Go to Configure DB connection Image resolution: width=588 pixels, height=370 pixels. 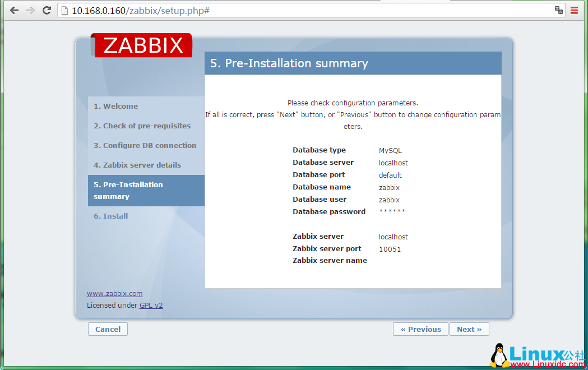click(145, 145)
